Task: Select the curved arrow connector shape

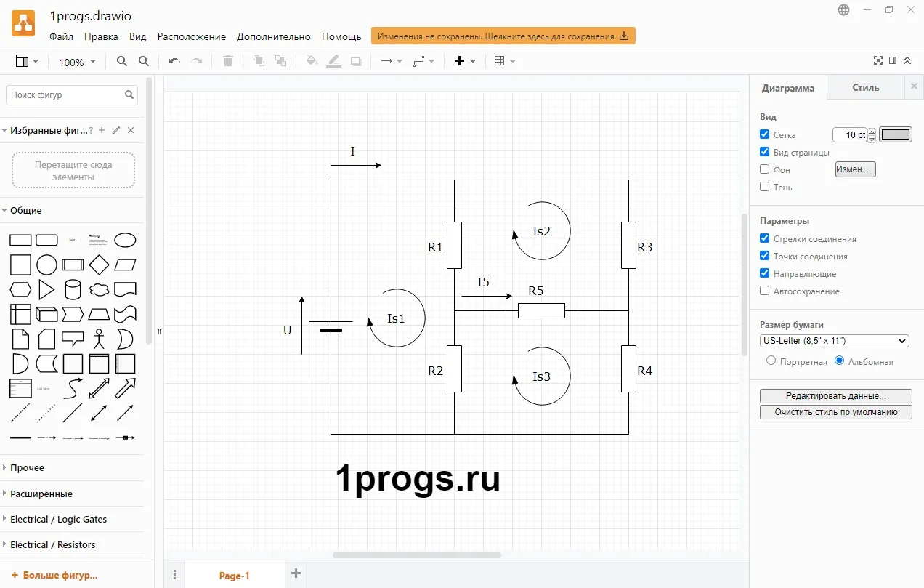Action: pyautogui.click(x=73, y=388)
